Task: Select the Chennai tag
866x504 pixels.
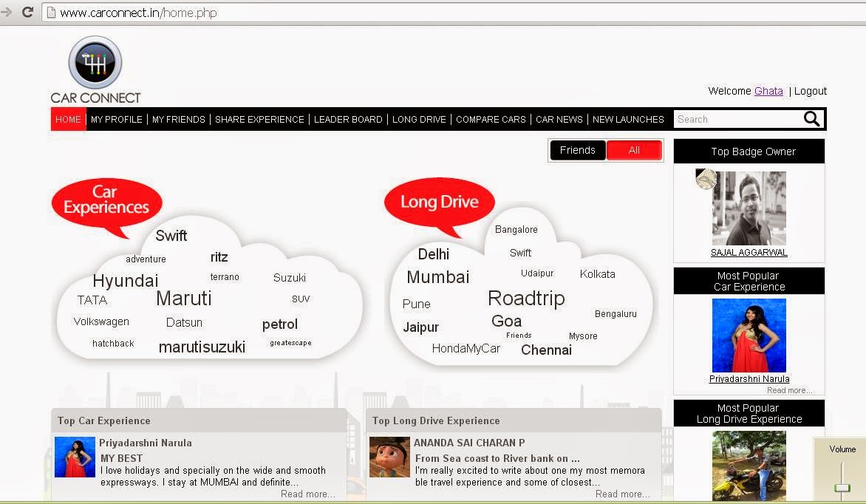Action: (x=546, y=350)
